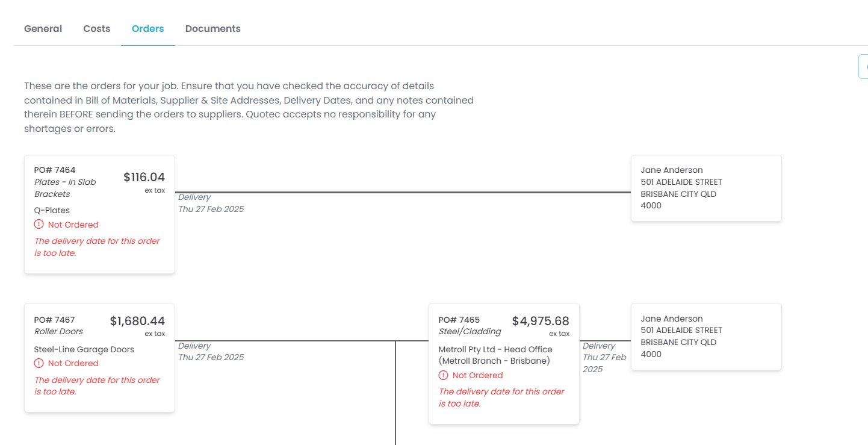Open the PO# 7465 Steel/Cladding card
Viewport: 868px width, 445px height.
tap(504, 415)
